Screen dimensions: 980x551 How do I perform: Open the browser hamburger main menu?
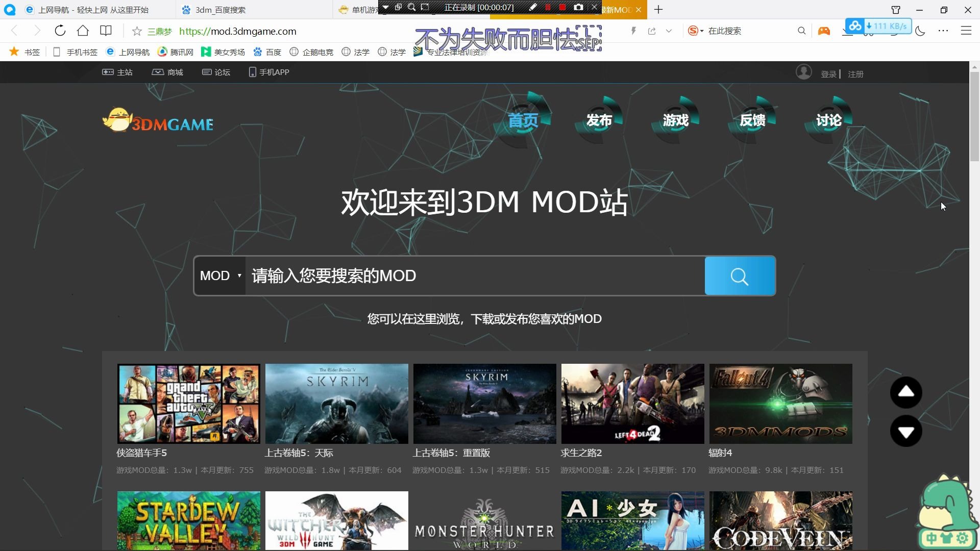pyautogui.click(x=966, y=31)
